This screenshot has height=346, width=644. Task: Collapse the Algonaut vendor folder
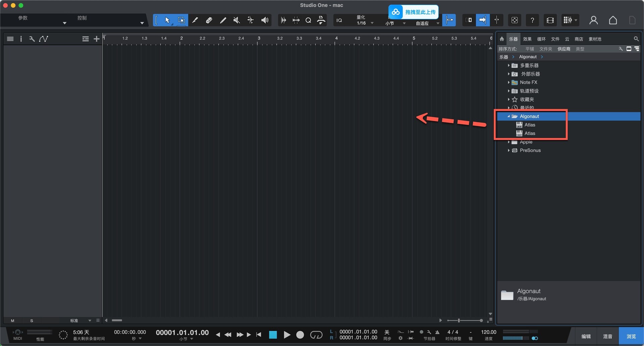pyautogui.click(x=508, y=116)
